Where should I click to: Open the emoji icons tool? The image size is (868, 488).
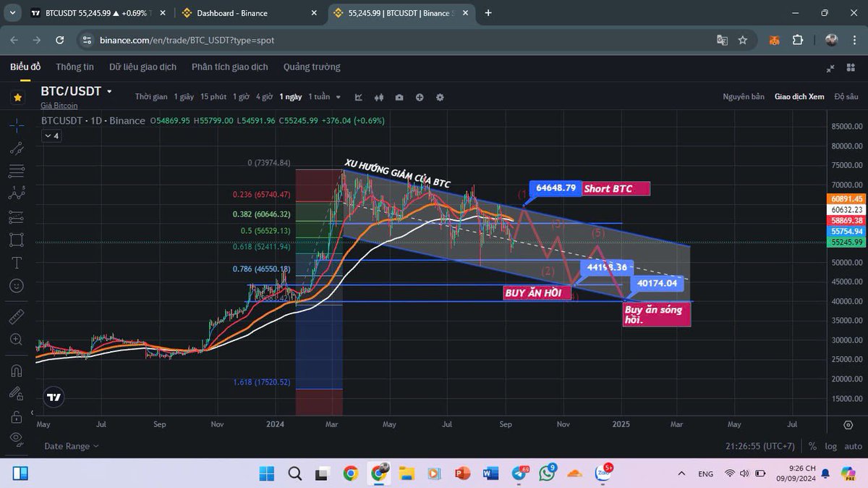[x=17, y=285]
